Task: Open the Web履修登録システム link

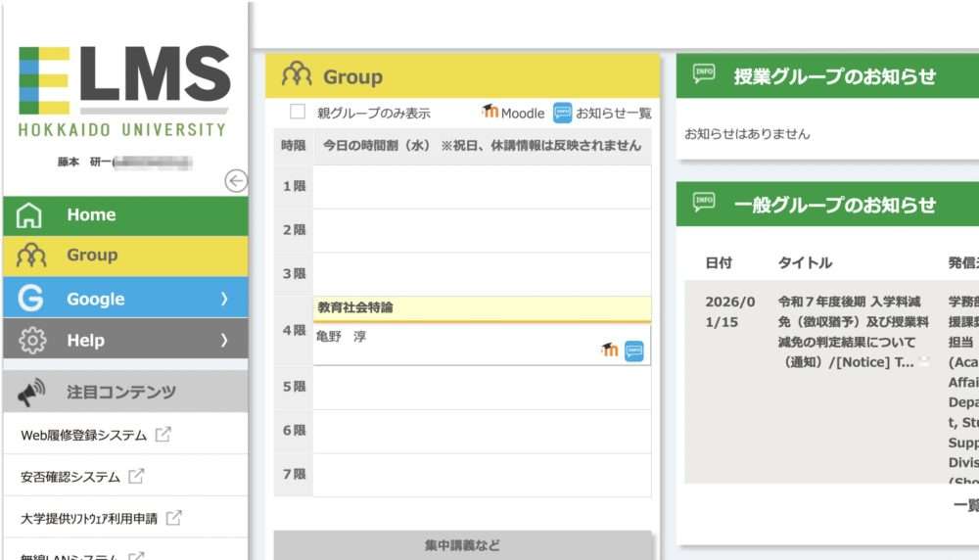Action: coord(84,435)
